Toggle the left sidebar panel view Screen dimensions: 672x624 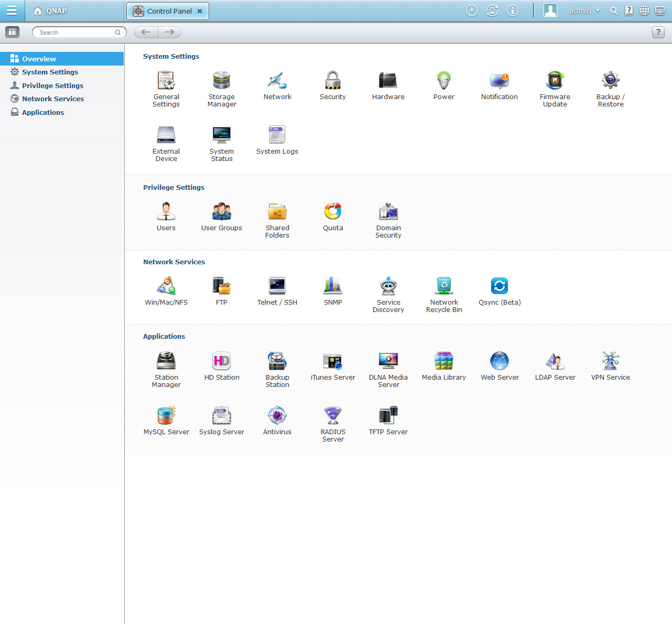pyautogui.click(x=12, y=33)
